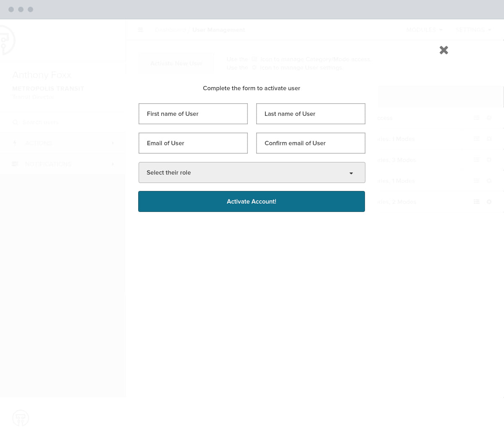
Task: Click the Dashboard breadcrumb link
Action: point(171,30)
